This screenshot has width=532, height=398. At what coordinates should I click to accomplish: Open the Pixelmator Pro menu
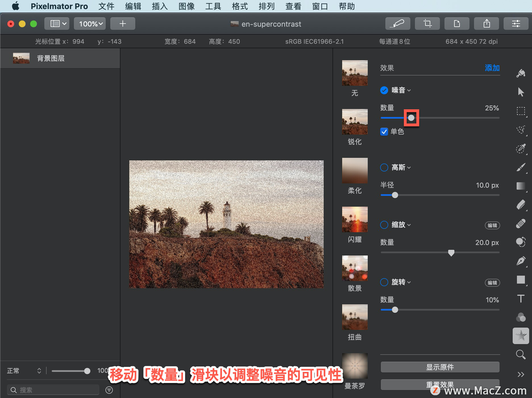click(x=59, y=6)
